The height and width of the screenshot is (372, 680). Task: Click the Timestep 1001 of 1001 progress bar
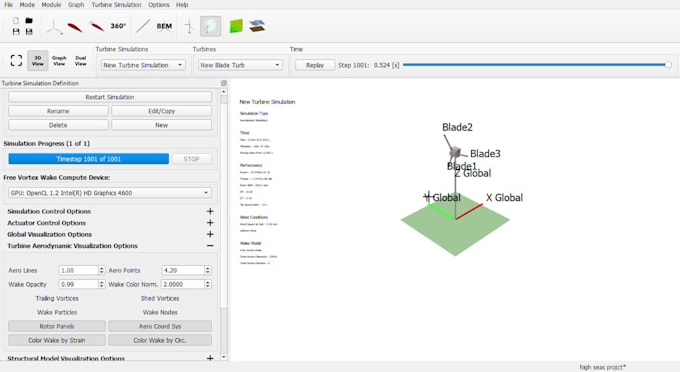pyautogui.click(x=88, y=159)
